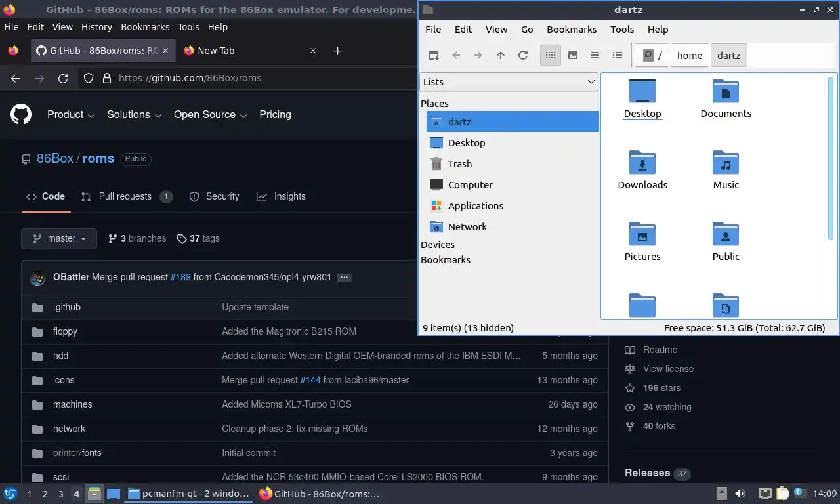Open pcmanfm View menu

pos(496,30)
